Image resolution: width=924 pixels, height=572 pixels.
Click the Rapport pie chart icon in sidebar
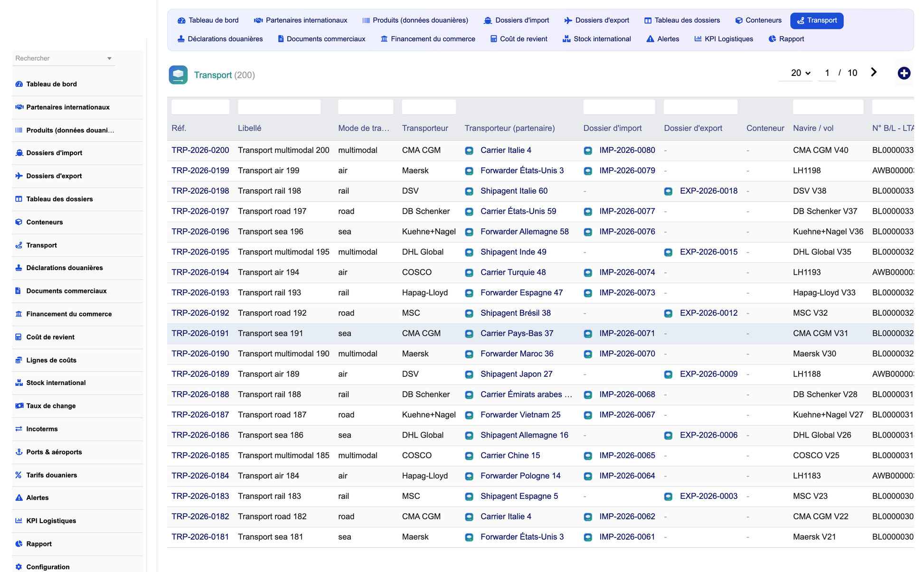19,544
